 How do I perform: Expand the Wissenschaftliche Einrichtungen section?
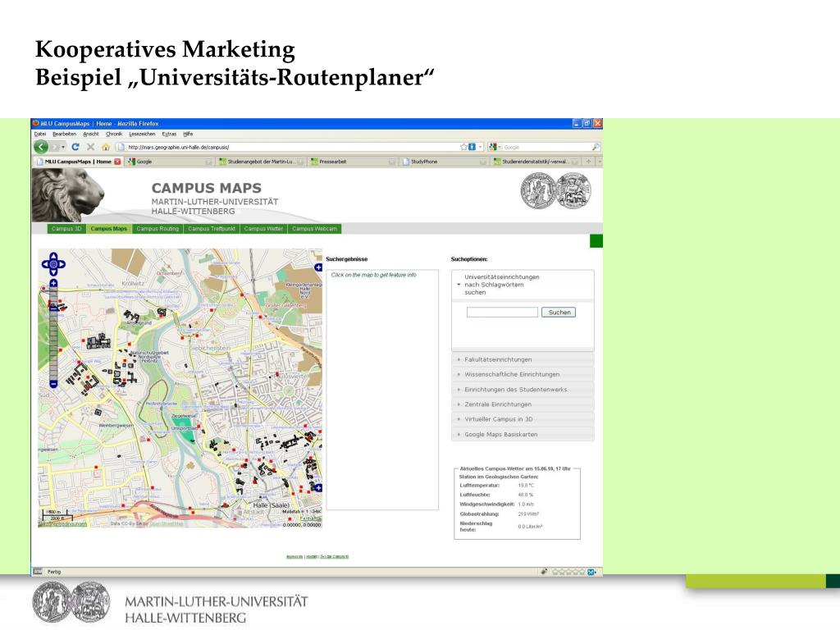point(523,374)
